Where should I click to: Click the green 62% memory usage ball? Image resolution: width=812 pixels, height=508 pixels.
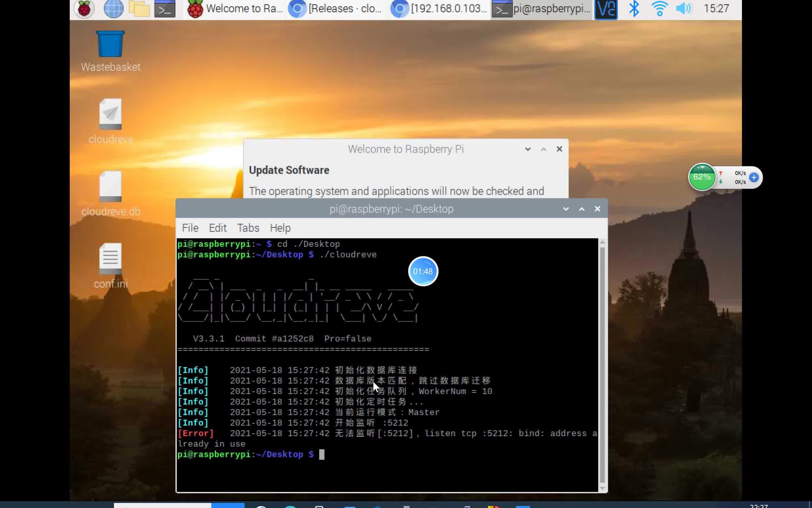pyautogui.click(x=702, y=177)
